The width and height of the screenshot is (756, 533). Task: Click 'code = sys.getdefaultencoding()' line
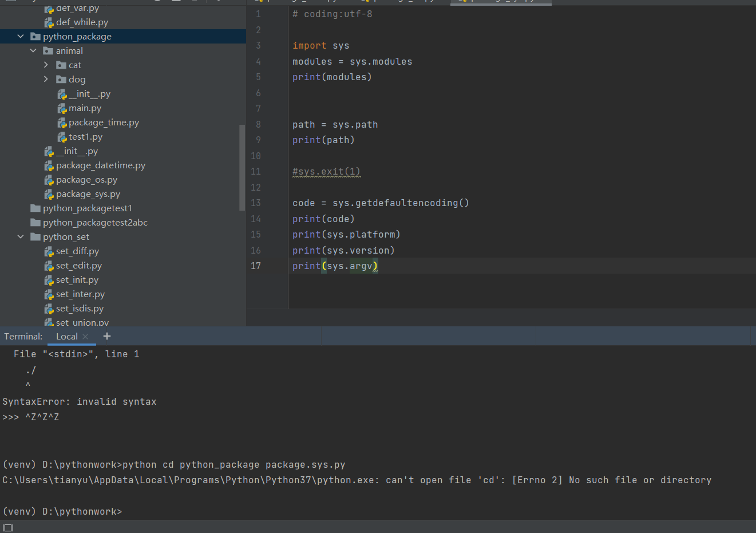pos(381,203)
